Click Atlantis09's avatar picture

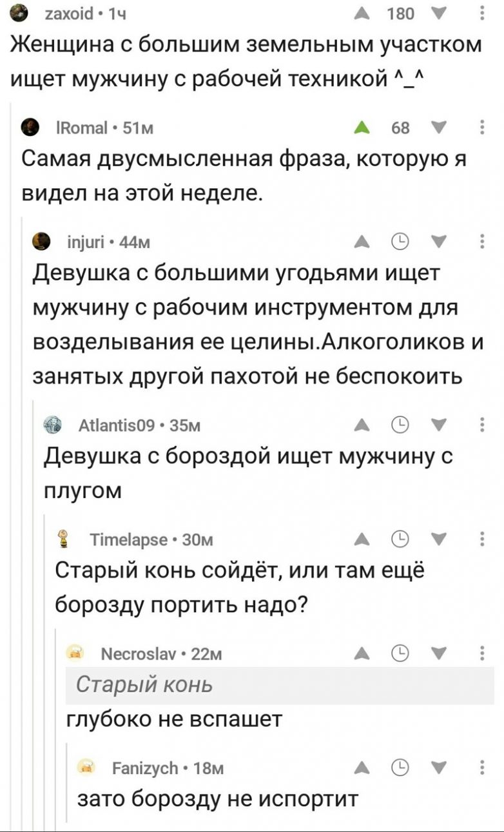pos(52,425)
